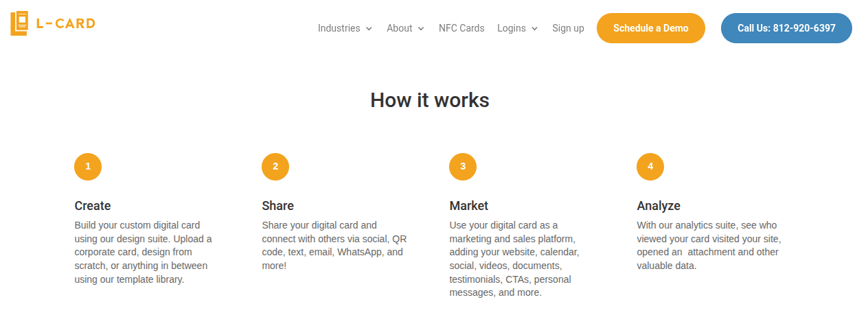
Task: Click the step 2 orange circle
Action: tap(275, 167)
